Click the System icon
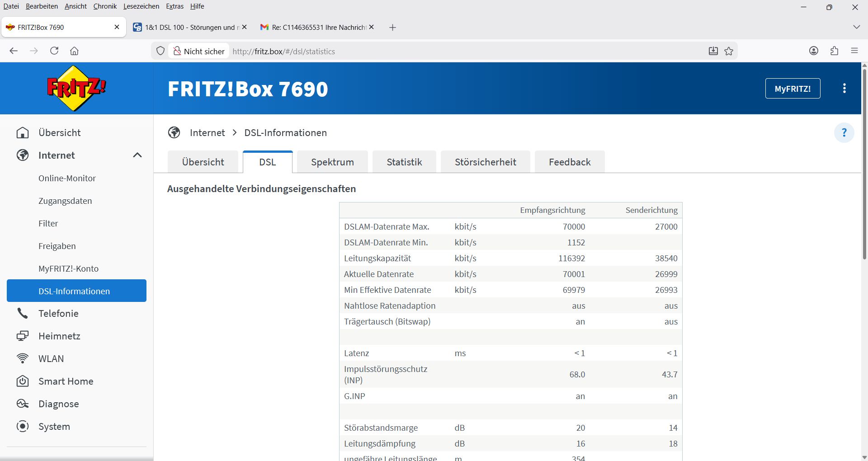Screen dimensions: 868x461 click(x=23, y=426)
